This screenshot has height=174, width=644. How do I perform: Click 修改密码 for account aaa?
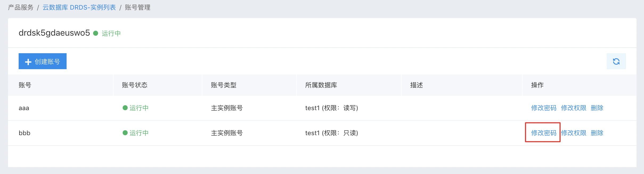544,108
